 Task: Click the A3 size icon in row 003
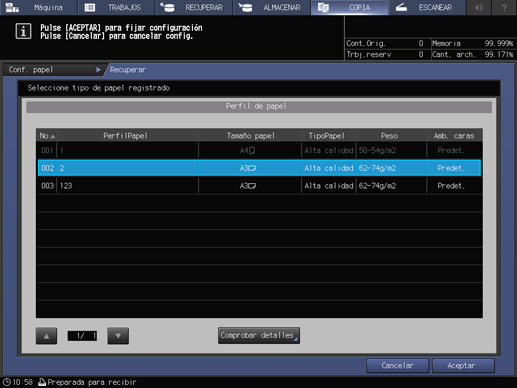coord(248,186)
